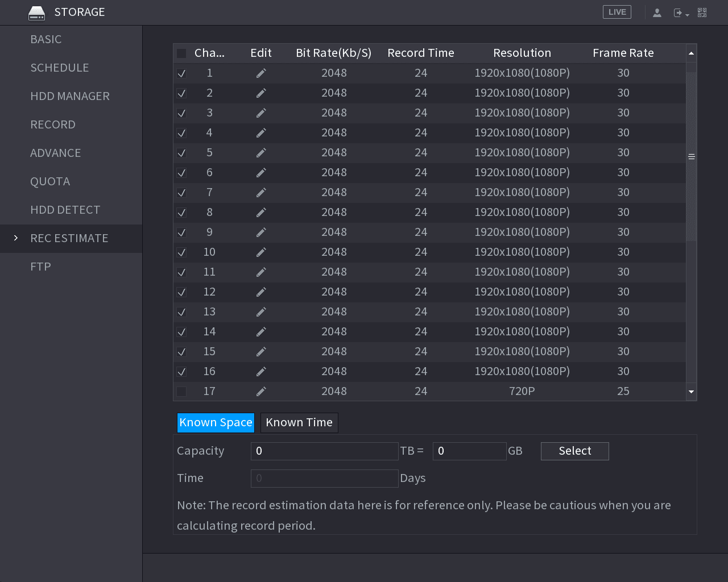Open the RECORD menu item
Image resolution: width=728 pixels, height=582 pixels.
71,125
